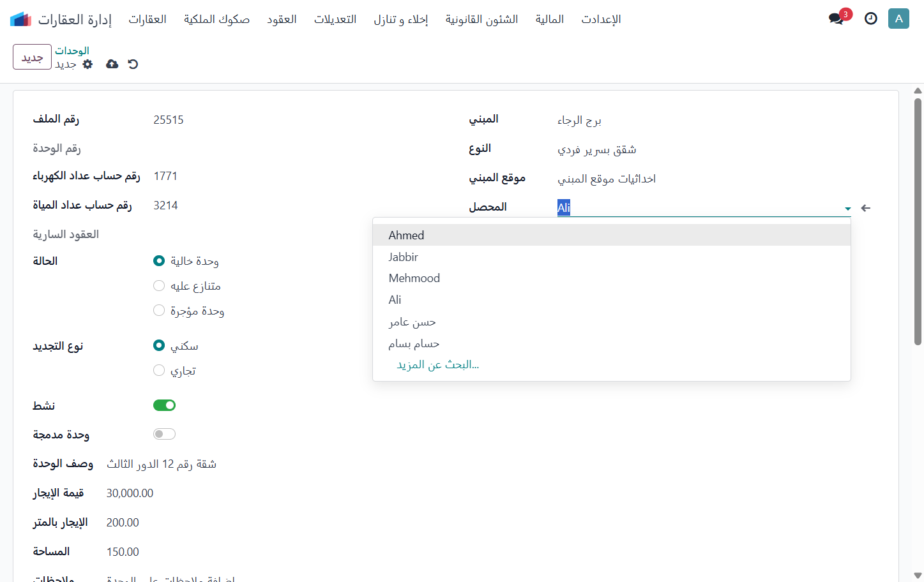Viewport: 924px width, 582px height.
Task: Open the الإعدادت menu
Action: pyautogui.click(x=601, y=19)
